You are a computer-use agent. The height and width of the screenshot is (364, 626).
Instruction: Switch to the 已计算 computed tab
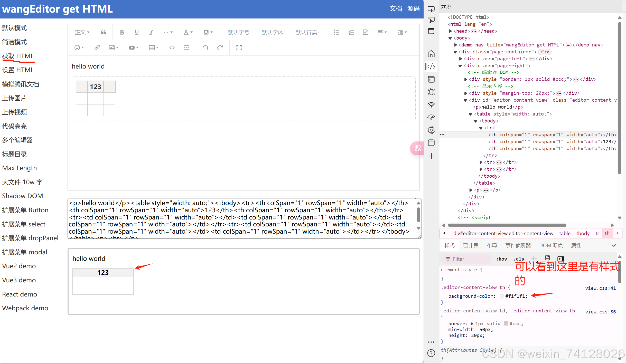[470, 245]
